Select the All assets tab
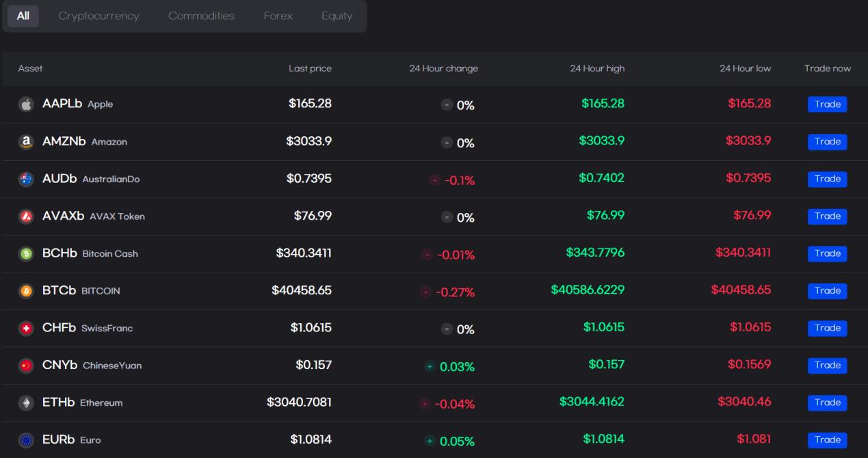868x458 pixels. point(23,16)
